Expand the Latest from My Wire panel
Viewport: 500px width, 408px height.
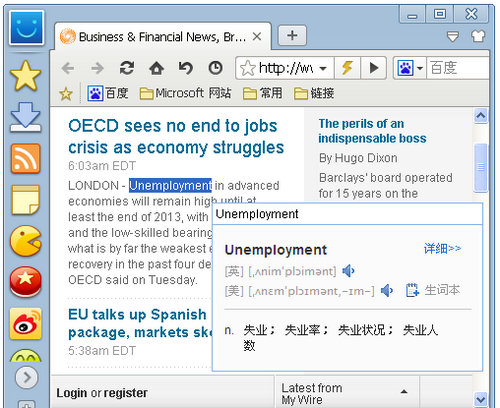click(404, 392)
